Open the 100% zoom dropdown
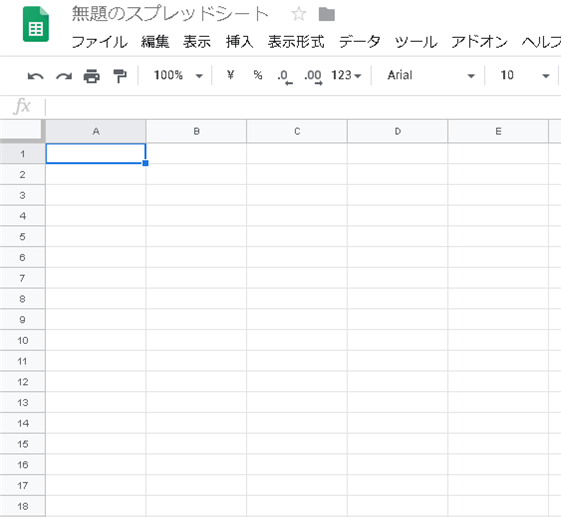This screenshot has height=517, width=561. pyautogui.click(x=178, y=75)
